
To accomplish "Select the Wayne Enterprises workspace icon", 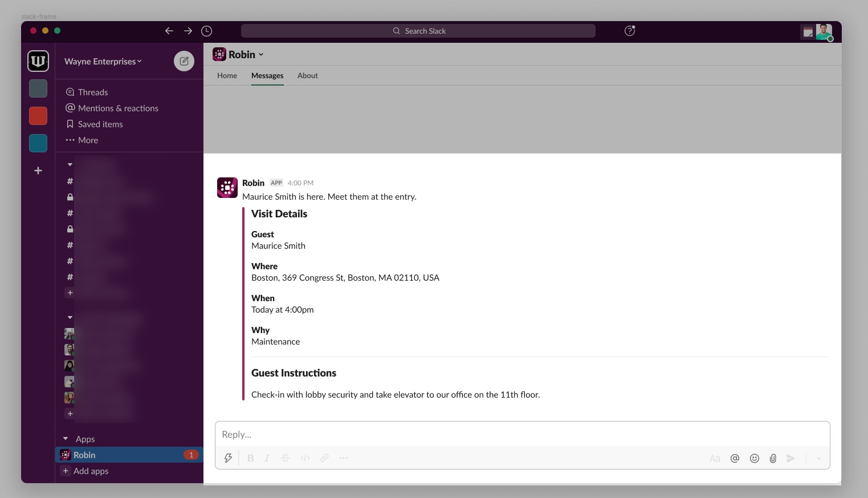I will point(38,61).
